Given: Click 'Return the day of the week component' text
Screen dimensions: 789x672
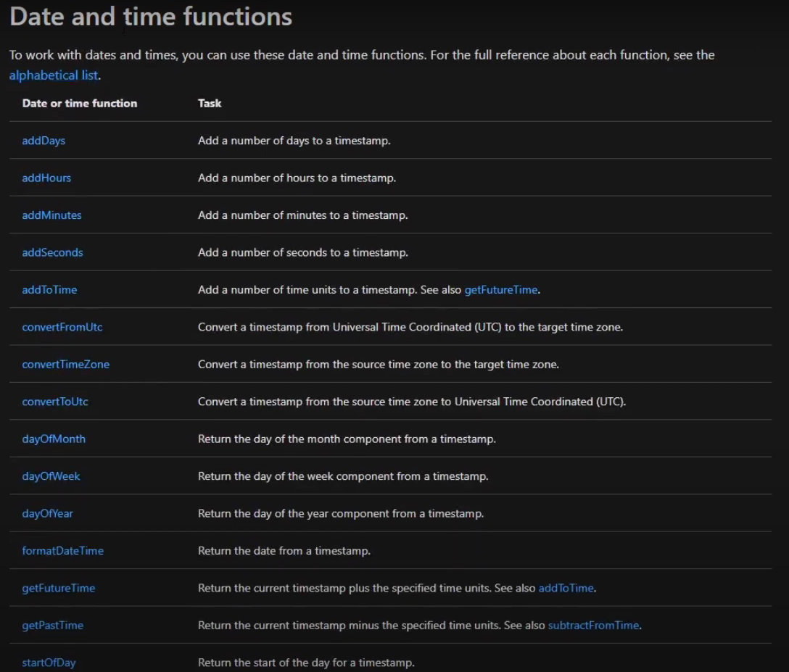Looking at the screenshot, I should pos(296,476).
